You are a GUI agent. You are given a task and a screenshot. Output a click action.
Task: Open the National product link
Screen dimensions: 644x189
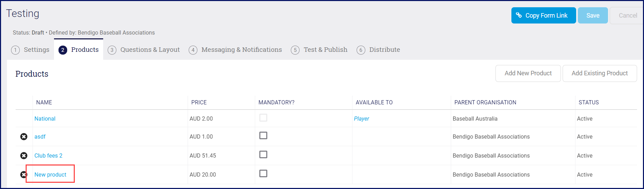[x=45, y=119]
